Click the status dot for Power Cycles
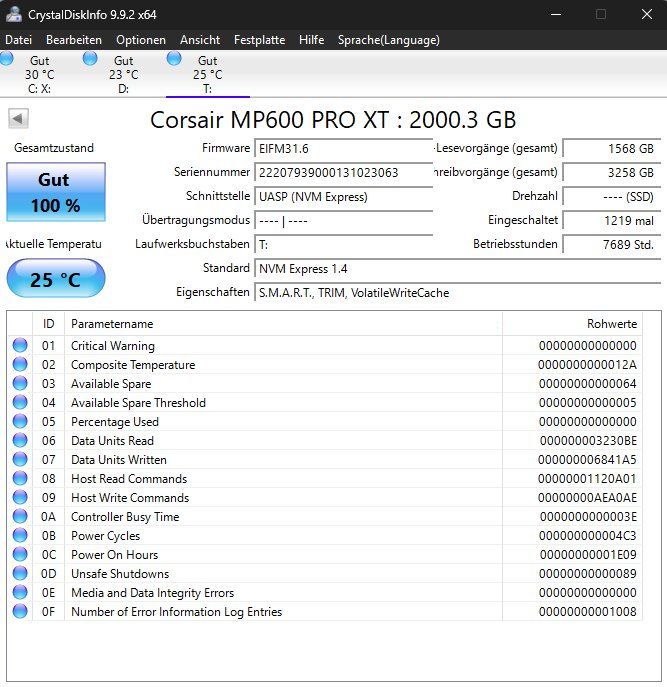This screenshot has height=687, width=667. pyautogui.click(x=20, y=535)
